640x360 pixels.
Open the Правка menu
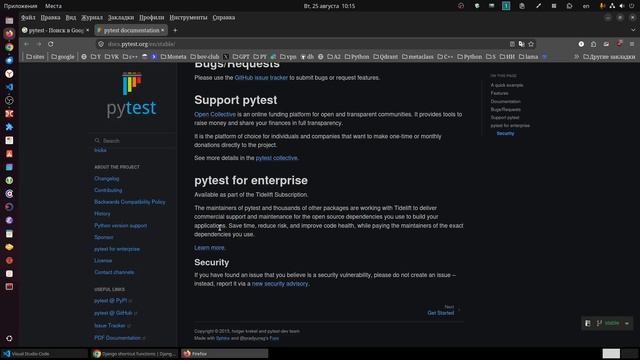(51, 18)
